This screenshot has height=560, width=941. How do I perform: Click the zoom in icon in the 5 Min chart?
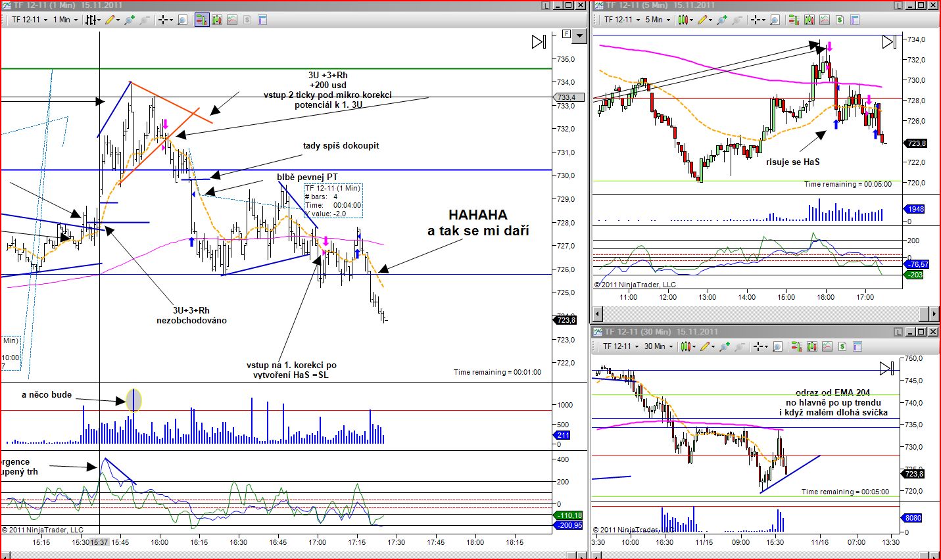[x=723, y=20]
